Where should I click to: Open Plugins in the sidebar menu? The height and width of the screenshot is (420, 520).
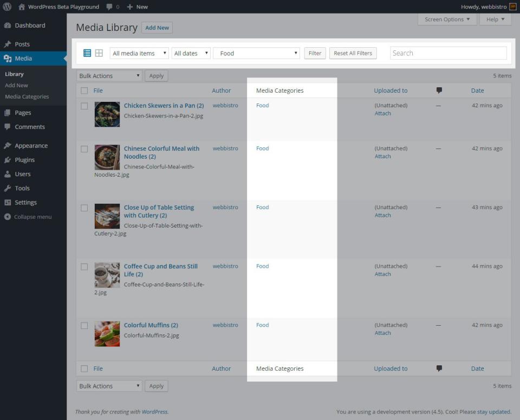(x=24, y=160)
